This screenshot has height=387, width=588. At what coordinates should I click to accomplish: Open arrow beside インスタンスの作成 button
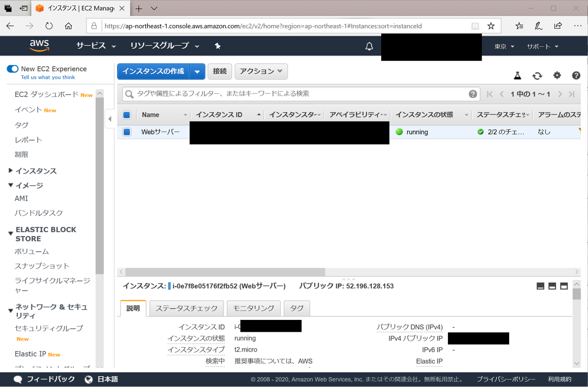pyautogui.click(x=197, y=72)
